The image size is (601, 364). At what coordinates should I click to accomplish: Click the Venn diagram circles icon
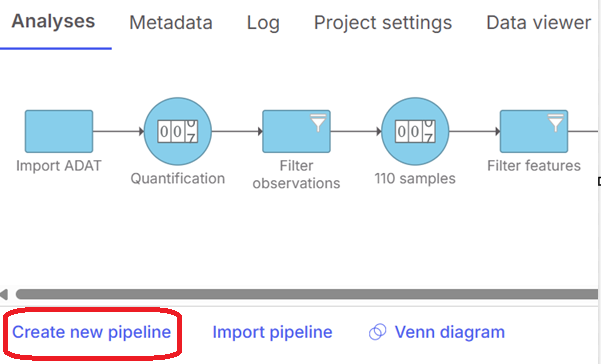[378, 332]
